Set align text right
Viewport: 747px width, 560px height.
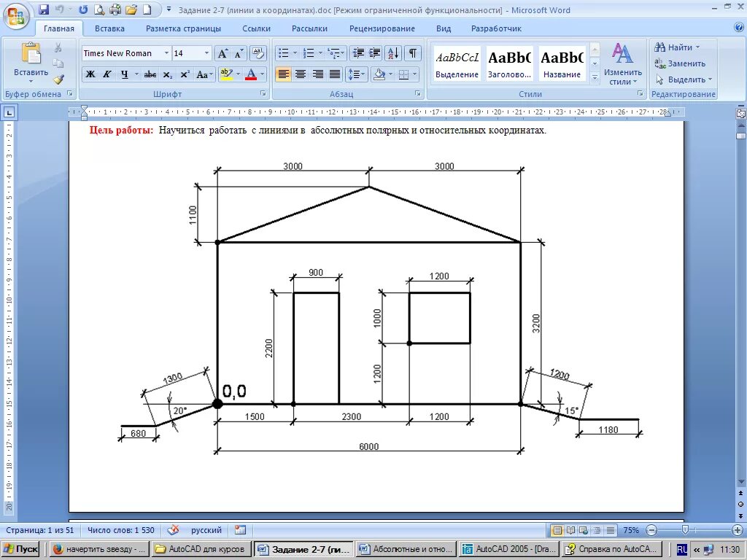point(318,74)
